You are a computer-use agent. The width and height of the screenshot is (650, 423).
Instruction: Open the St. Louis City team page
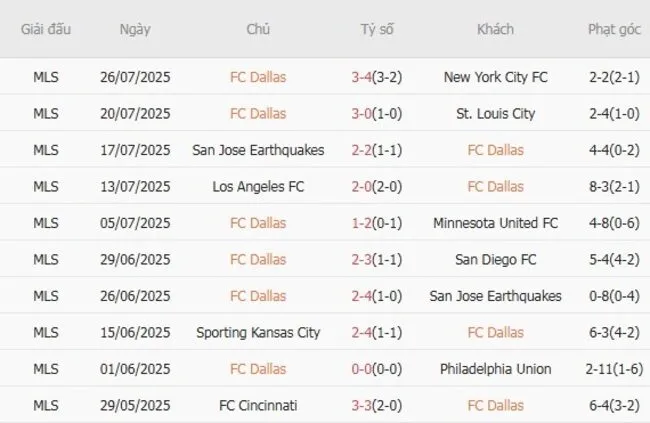[x=495, y=114]
